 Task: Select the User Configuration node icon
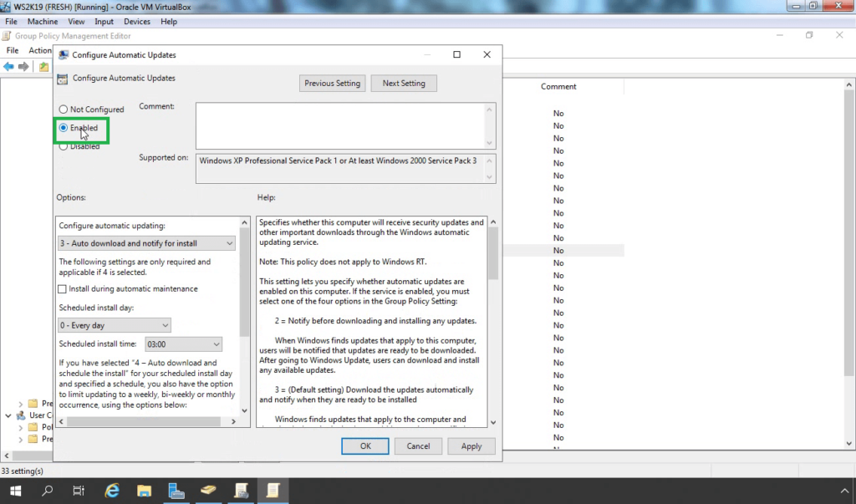tap(21, 415)
